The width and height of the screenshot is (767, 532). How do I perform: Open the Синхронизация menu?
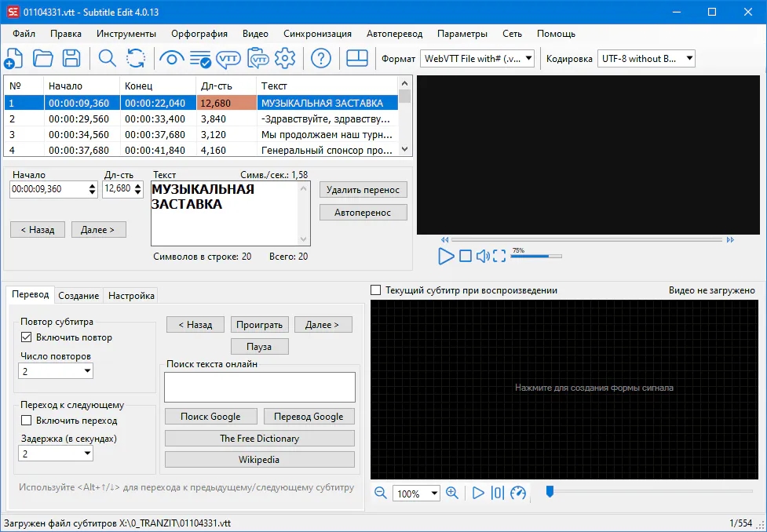(317, 34)
